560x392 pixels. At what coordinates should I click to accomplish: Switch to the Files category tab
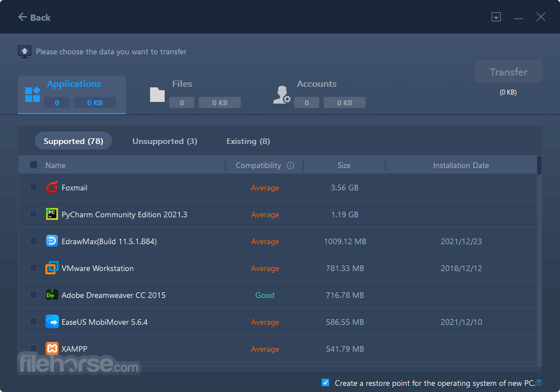[195, 95]
